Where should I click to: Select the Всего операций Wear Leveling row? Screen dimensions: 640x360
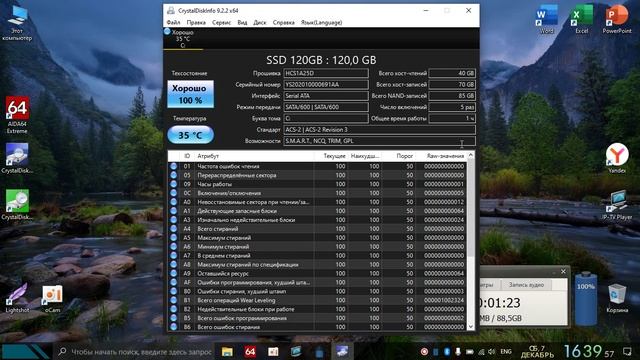tap(317, 300)
